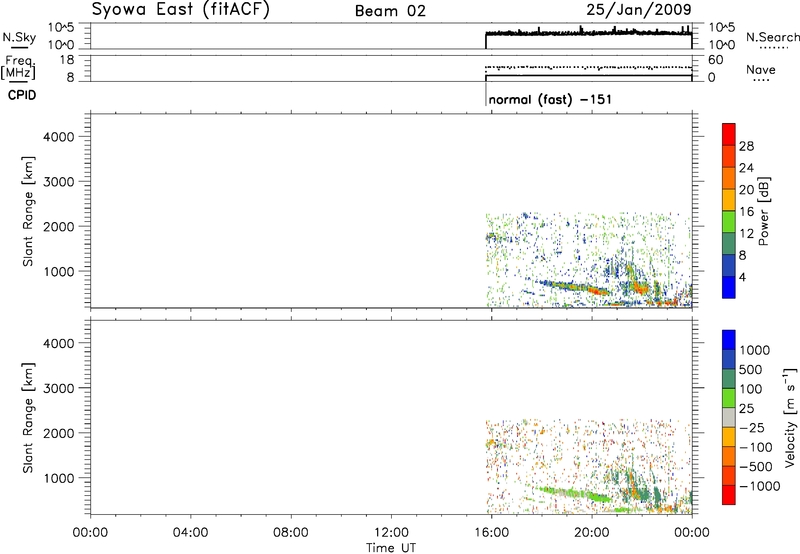Click the "18" frequency axis tick label
This screenshot has height=554, width=800.
point(66,60)
